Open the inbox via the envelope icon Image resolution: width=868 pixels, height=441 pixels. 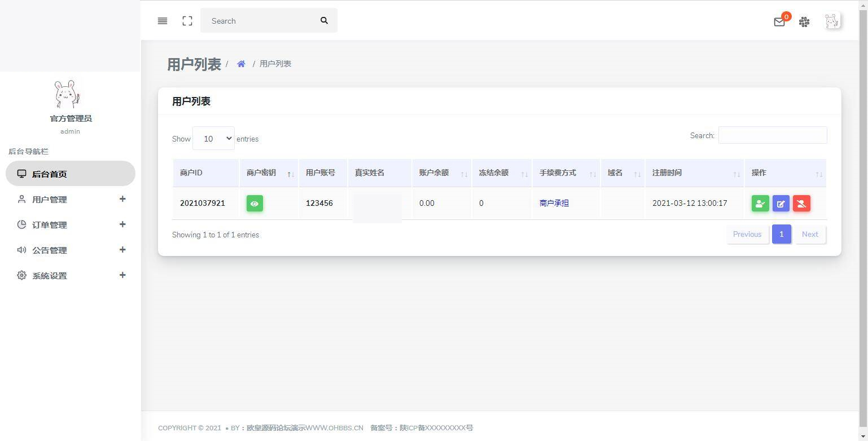(779, 23)
